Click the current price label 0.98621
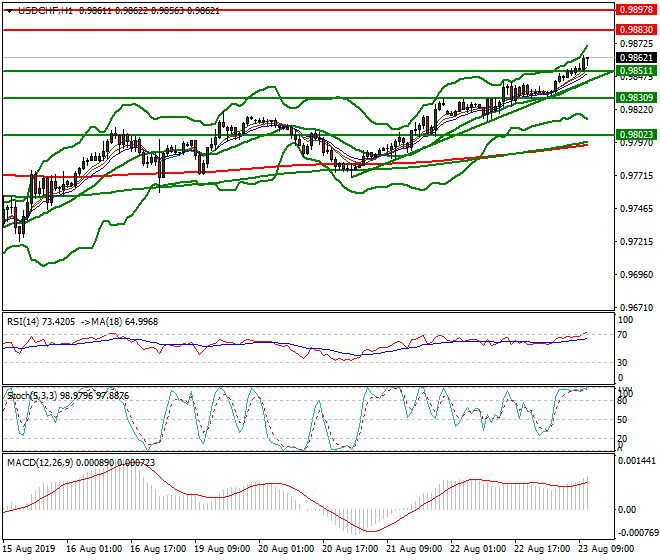This screenshot has height=560, width=660. pyautogui.click(x=636, y=58)
